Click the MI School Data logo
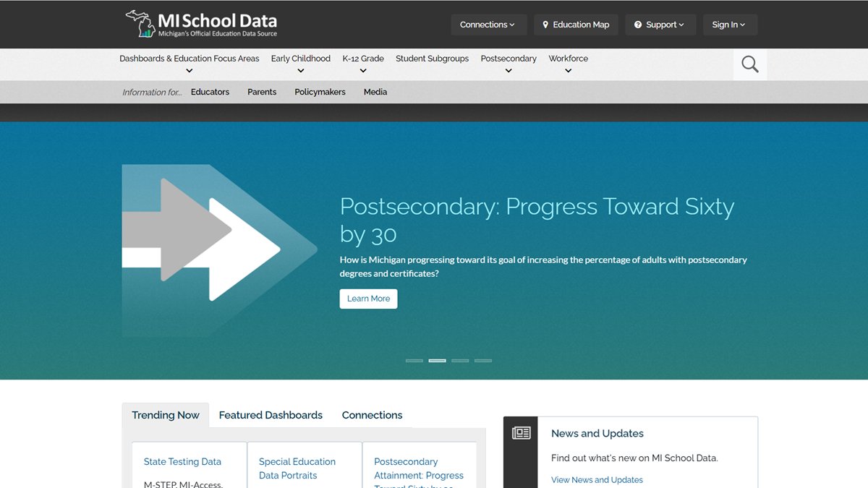This screenshot has width=868, height=488. click(201, 24)
